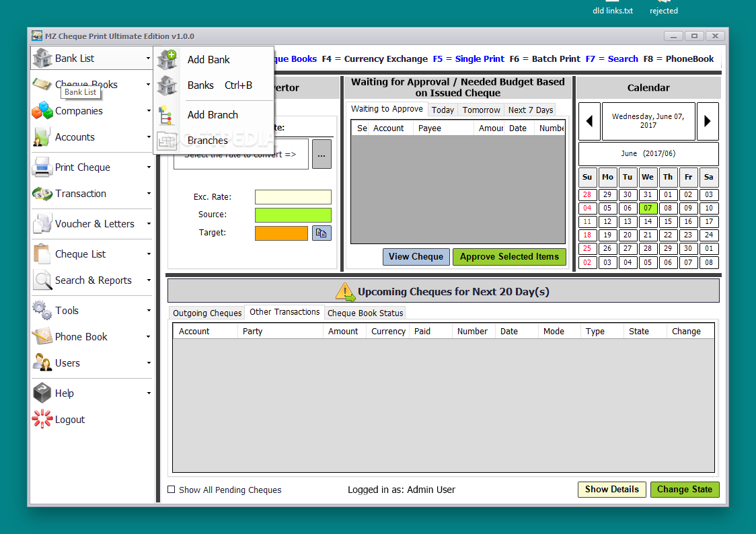Click the Companies colored cubes icon
This screenshot has width=756, height=534.
coord(42,110)
